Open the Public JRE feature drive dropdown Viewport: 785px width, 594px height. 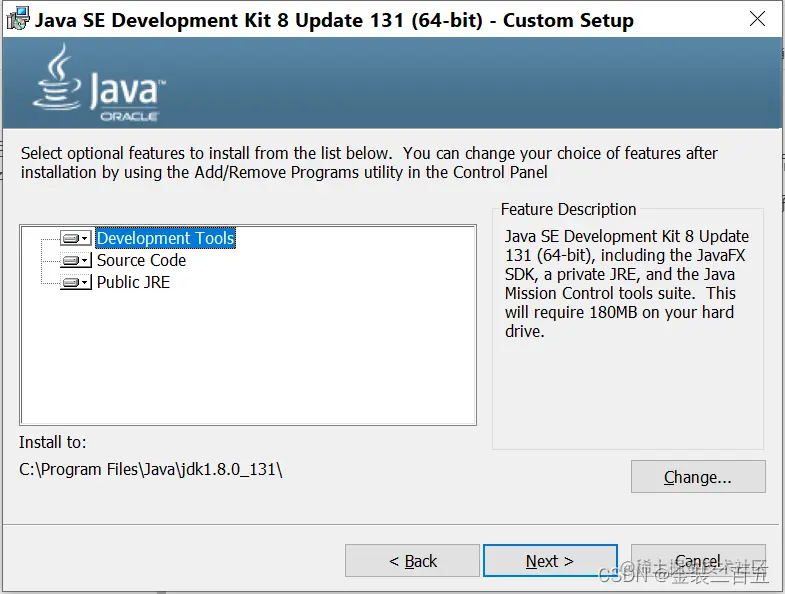pyautogui.click(x=76, y=282)
